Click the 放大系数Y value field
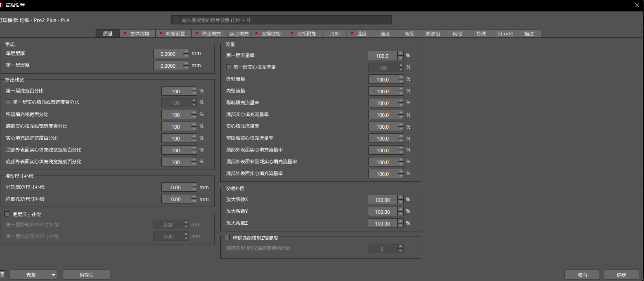644x281 pixels. coord(383,212)
